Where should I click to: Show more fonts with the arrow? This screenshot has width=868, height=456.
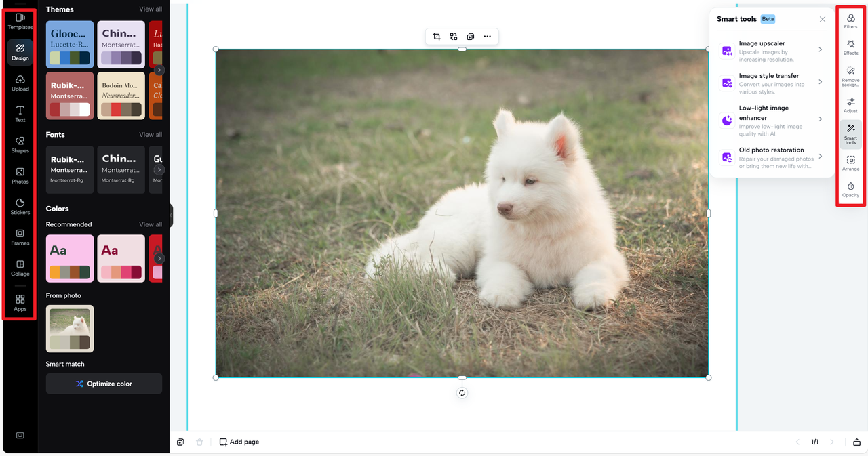(159, 169)
